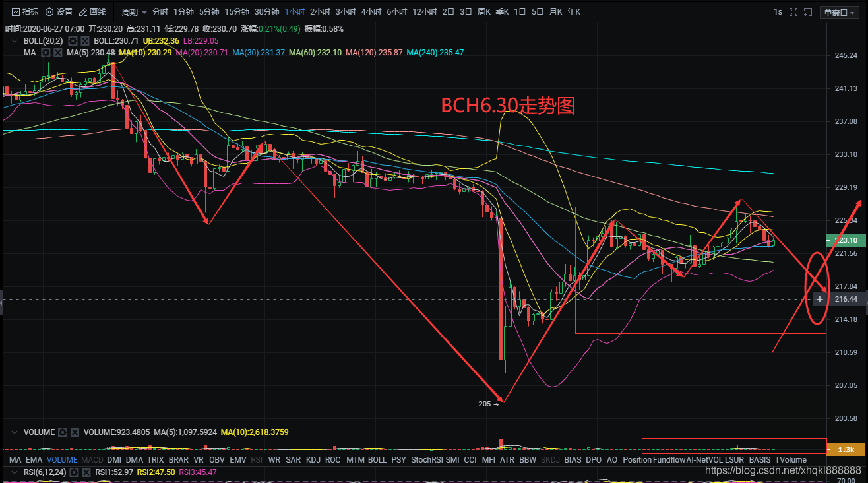Screen dimensions: 868x483
Task: Select the 2小时 timeframe
Action: pyautogui.click(x=321, y=12)
